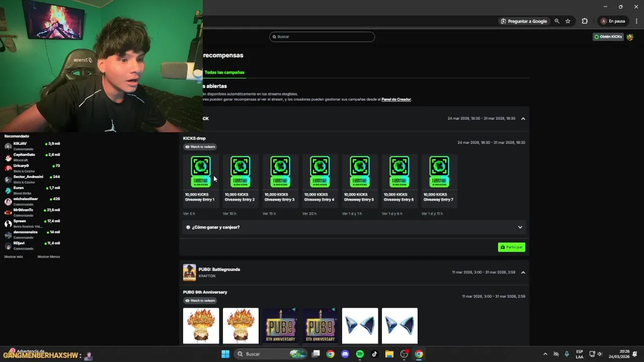
Task: Click the 10,000 KICKS Giveaway Entry 5 reward icon
Action: pos(359,172)
